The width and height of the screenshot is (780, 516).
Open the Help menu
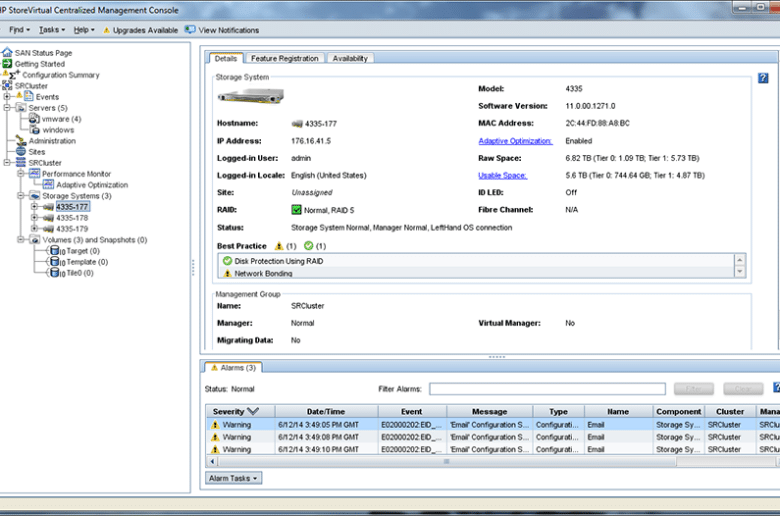coord(84,30)
